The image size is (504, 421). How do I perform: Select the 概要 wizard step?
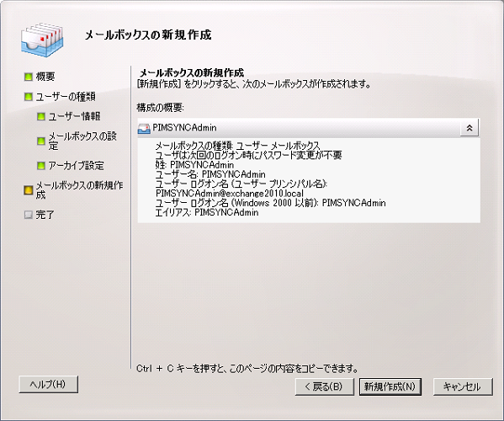click(x=45, y=77)
